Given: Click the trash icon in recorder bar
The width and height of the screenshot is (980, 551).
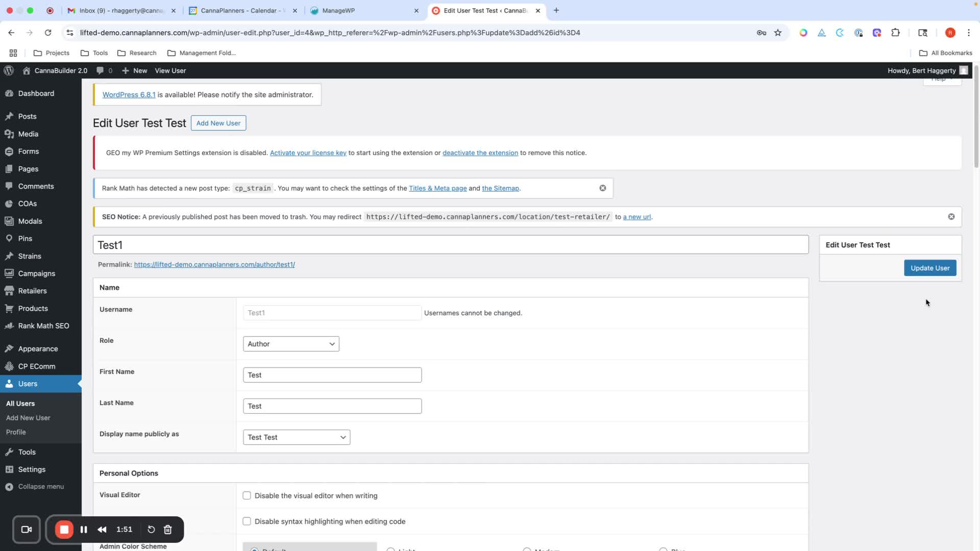Looking at the screenshot, I should click(168, 530).
